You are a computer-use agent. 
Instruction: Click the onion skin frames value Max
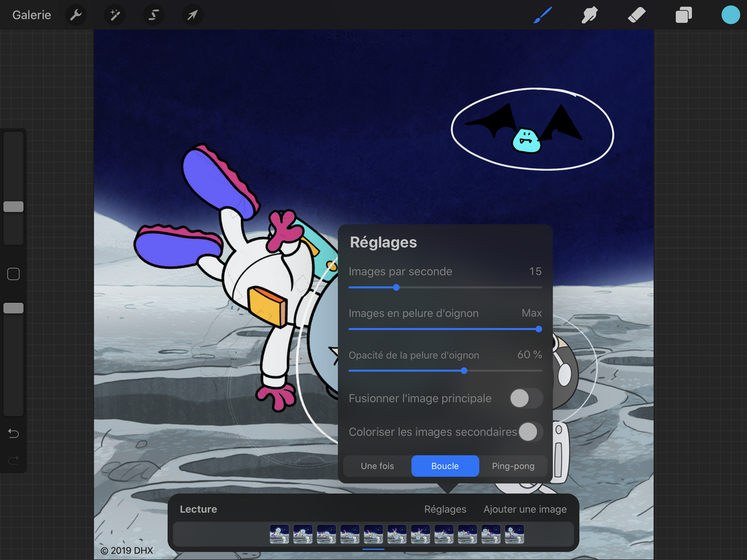pyautogui.click(x=532, y=313)
